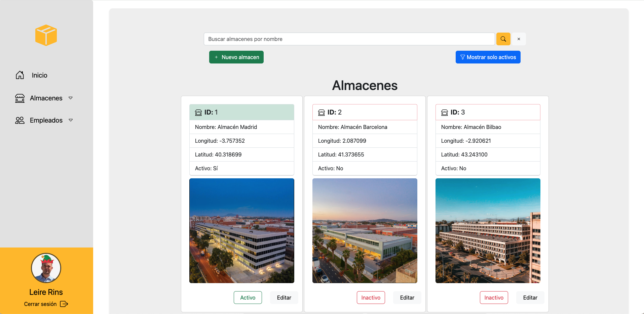644x314 pixels.
Task: Click the orange search magnifier button
Action: (x=503, y=39)
